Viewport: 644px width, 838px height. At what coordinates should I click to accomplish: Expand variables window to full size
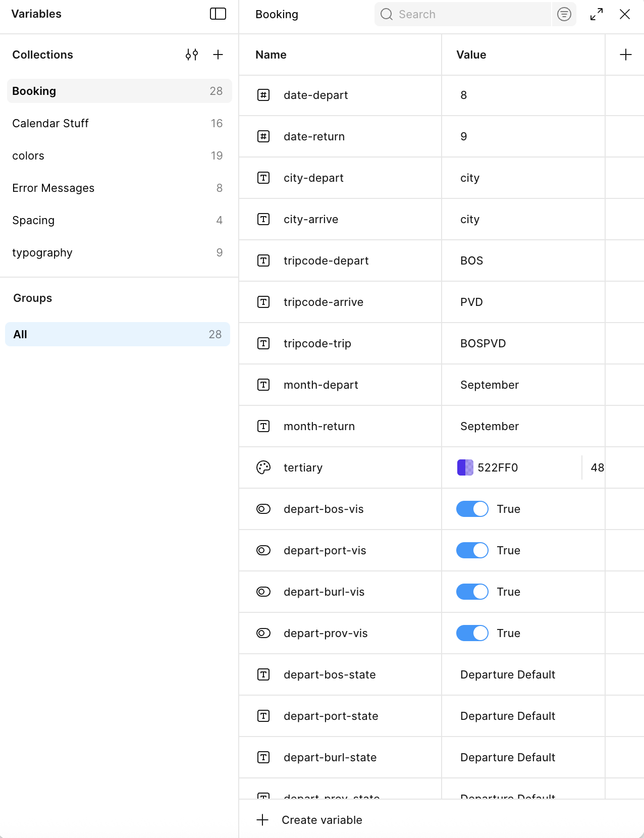596,14
